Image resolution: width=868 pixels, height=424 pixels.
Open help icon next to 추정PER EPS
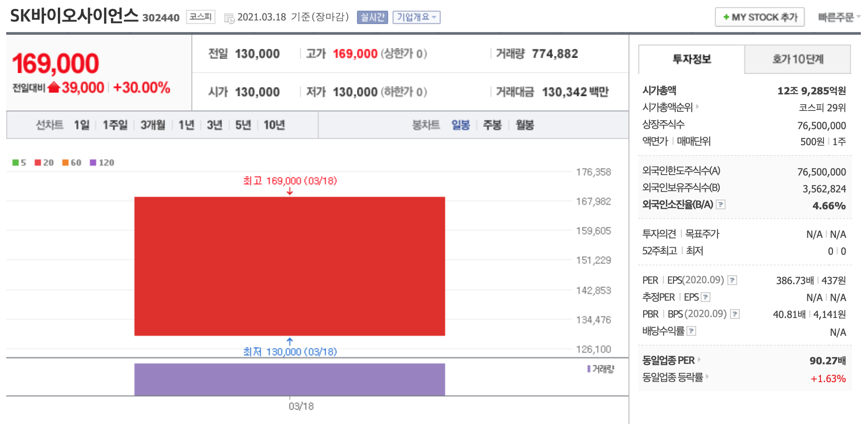(x=706, y=297)
